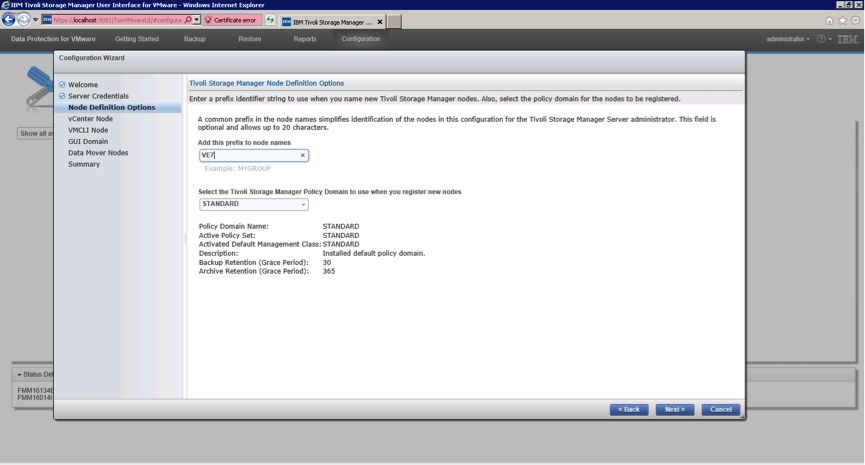Click the Certificate error shield badge

click(232, 20)
